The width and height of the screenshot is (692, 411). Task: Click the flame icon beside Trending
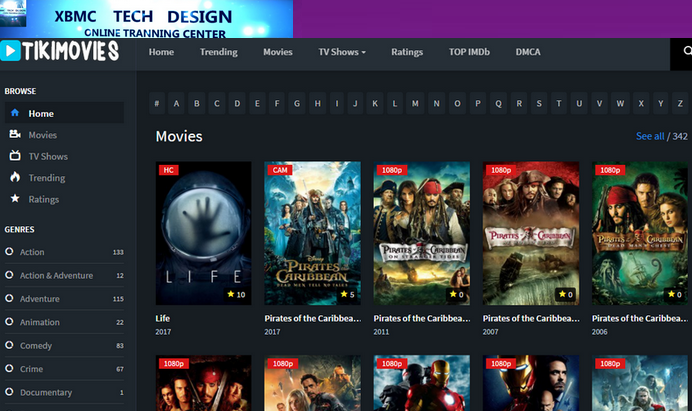15,177
